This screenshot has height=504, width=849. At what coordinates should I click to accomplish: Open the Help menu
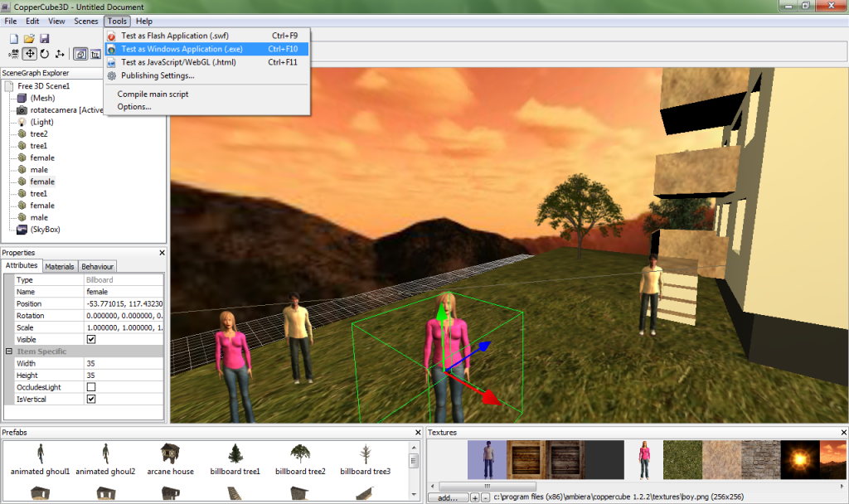tap(144, 21)
